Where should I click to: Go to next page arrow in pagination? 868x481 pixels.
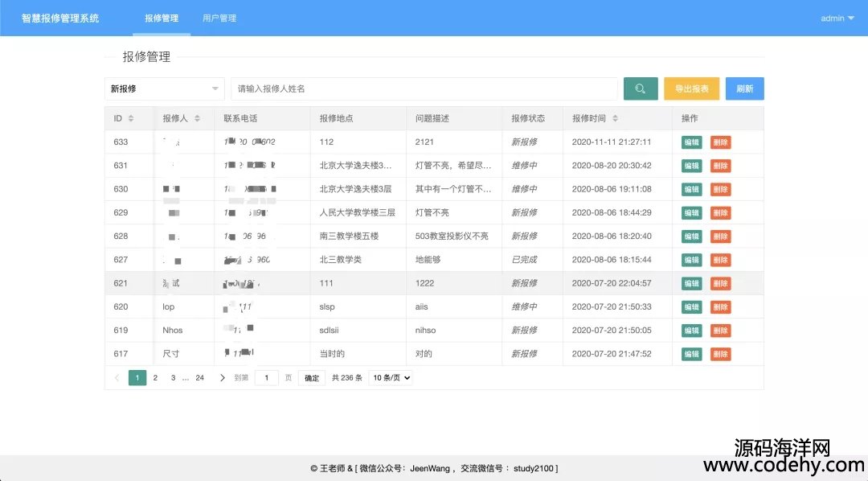coord(223,378)
